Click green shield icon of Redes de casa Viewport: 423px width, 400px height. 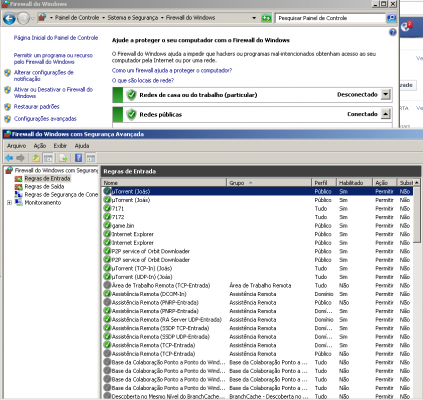tap(131, 95)
